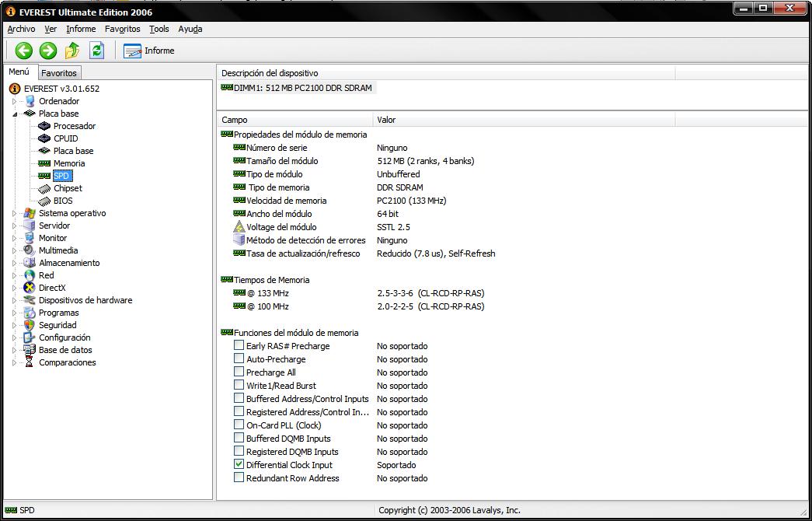Expand the Sistema operativo node arrow
Screen dimensions: 812x521
(x=15, y=213)
